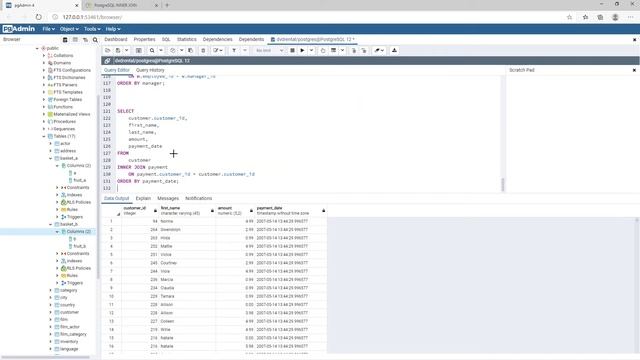The height and width of the screenshot is (360, 640).
Task: Click the browser address bar
Action: 310,17
